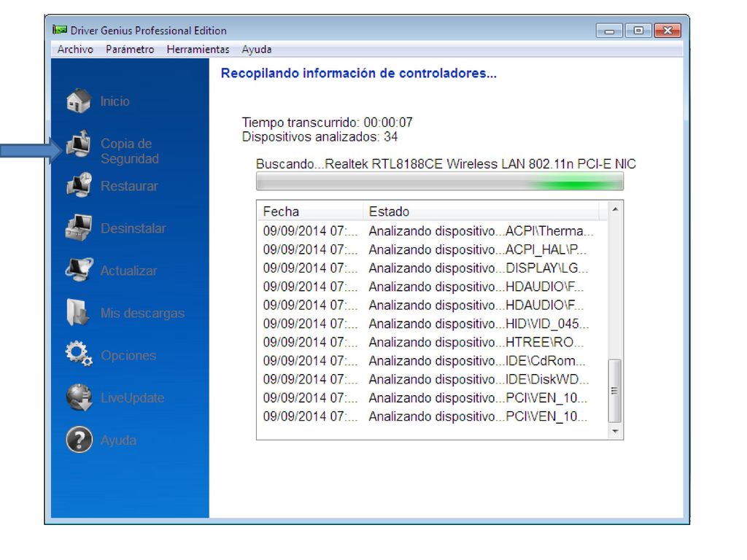The height and width of the screenshot is (560, 747).
Task: Open the Opciones sidebar label
Action: pyautogui.click(x=128, y=356)
